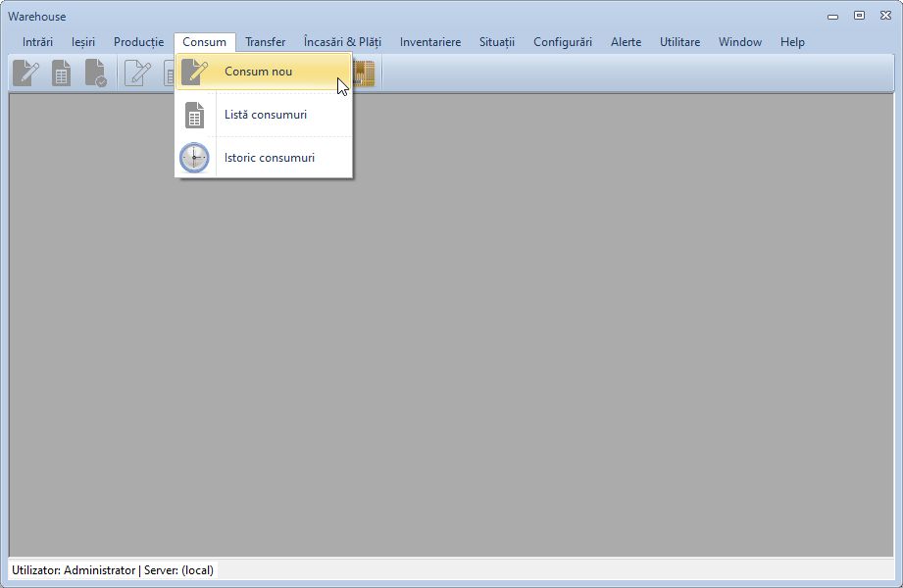This screenshot has height=588, width=903.
Task: Show the Configurări menu
Action: [x=562, y=42]
